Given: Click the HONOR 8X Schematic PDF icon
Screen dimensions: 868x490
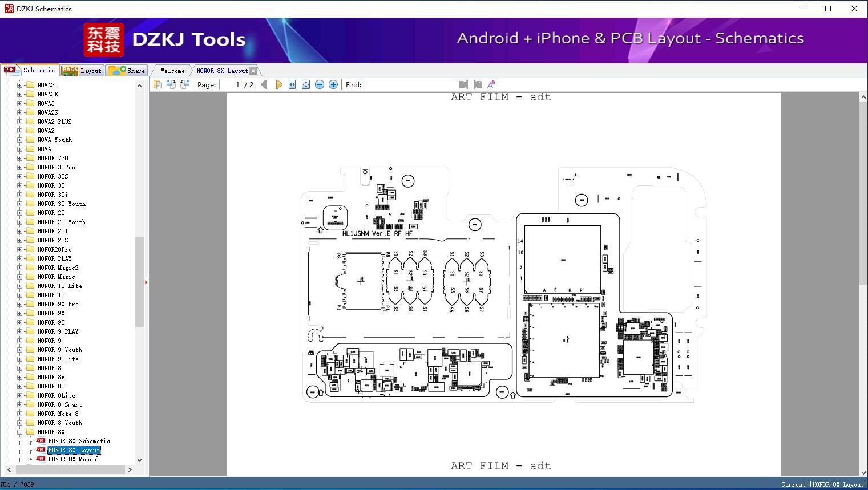Looking at the screenshot, I should (x=41, y=441).
